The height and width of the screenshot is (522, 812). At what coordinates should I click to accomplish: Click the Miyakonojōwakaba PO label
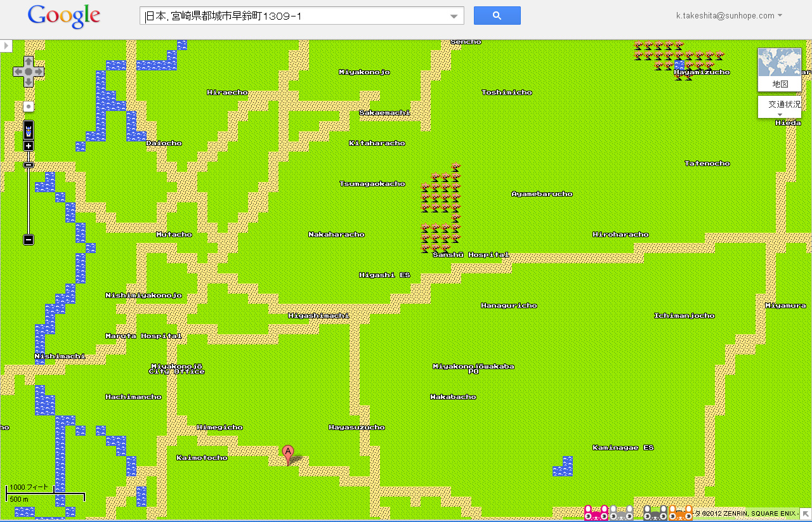pos(473,369)
